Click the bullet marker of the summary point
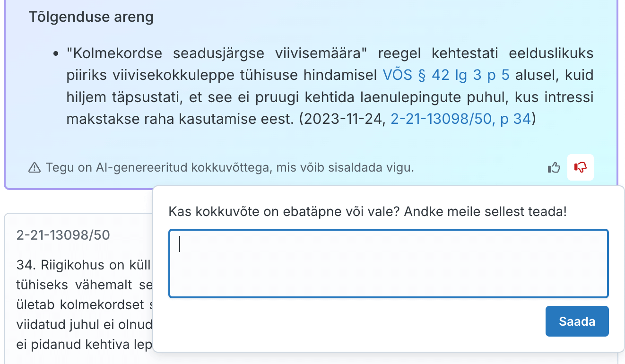This screenshot has width=625, height=364. tap(55, 53)
